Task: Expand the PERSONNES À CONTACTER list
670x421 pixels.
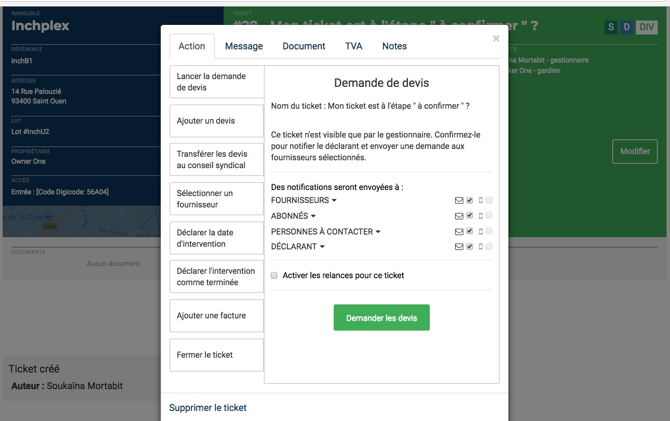Action: pos(325,232)
